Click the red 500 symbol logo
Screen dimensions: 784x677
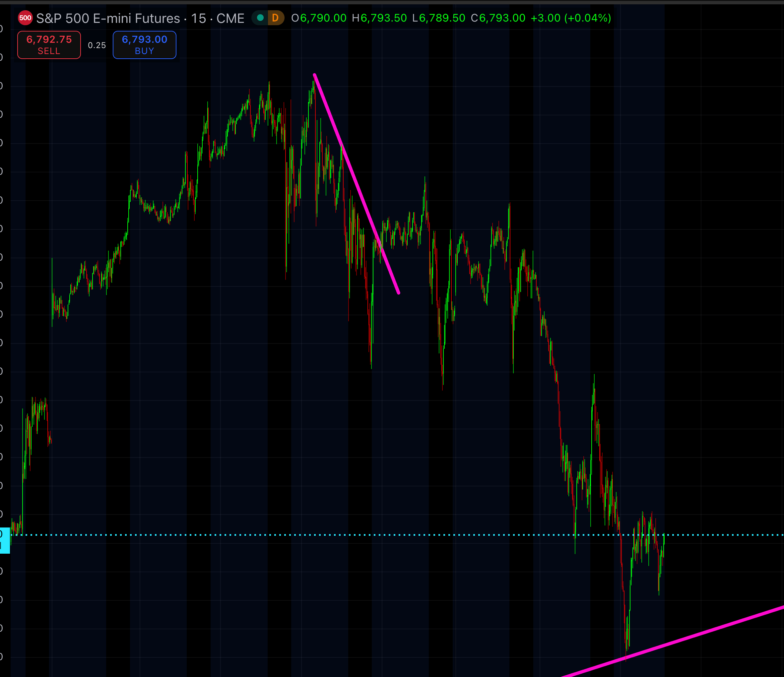click(25, 18)
